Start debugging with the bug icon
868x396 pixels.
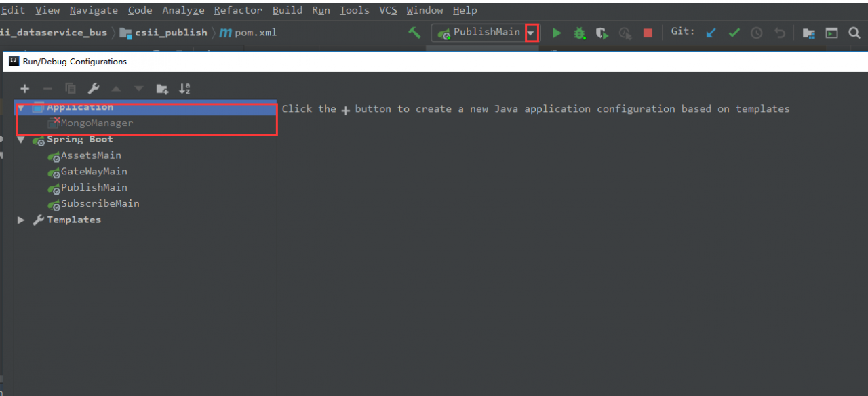(579, 33)
